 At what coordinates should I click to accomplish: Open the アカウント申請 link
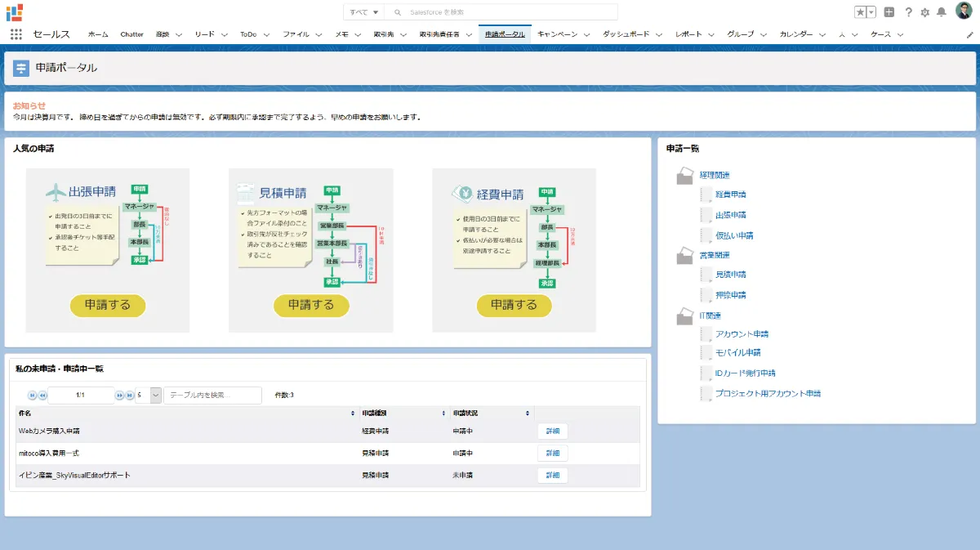(x=742, y=334)
